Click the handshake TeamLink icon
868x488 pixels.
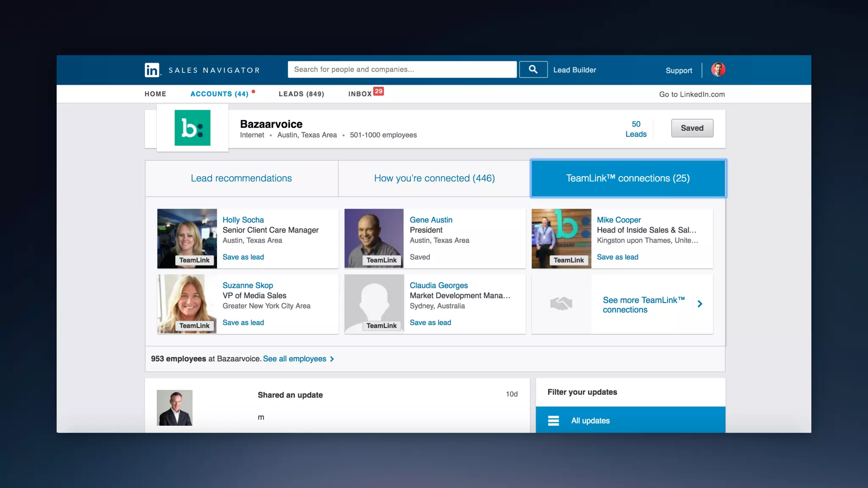[561, 304]
